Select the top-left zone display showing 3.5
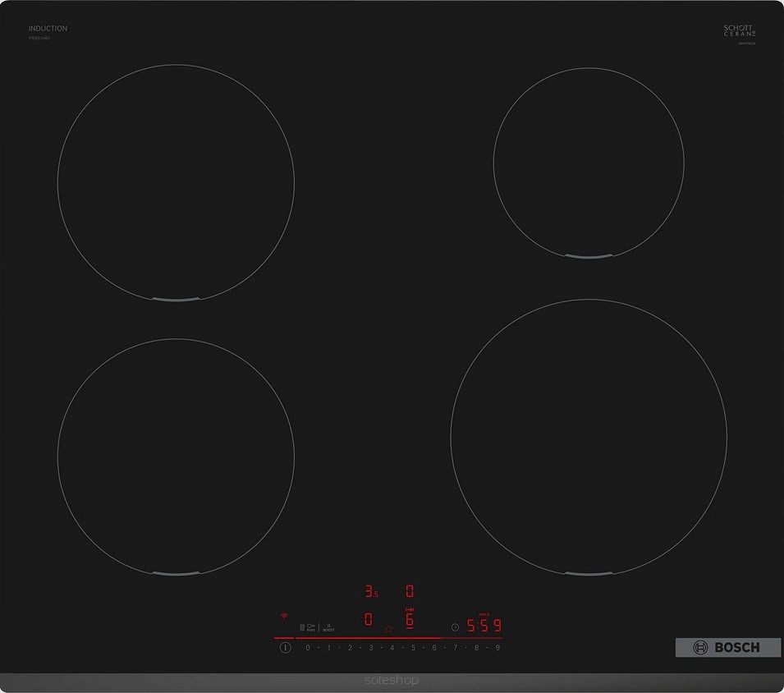This screenshot has height=693, width=784. 371,591
